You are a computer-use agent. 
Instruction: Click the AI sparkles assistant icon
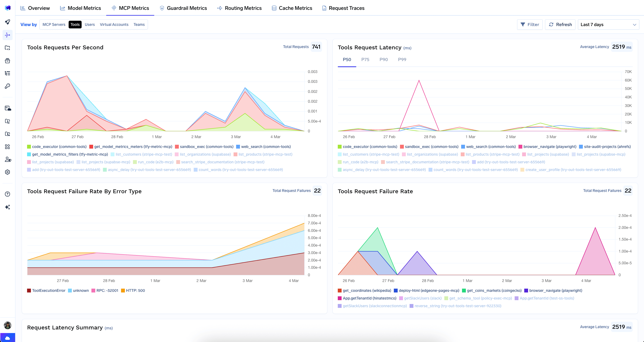7,207
